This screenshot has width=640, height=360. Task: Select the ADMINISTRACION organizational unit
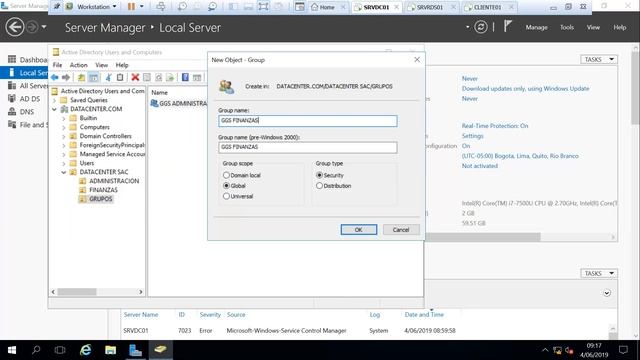click(x=113, y=181)
